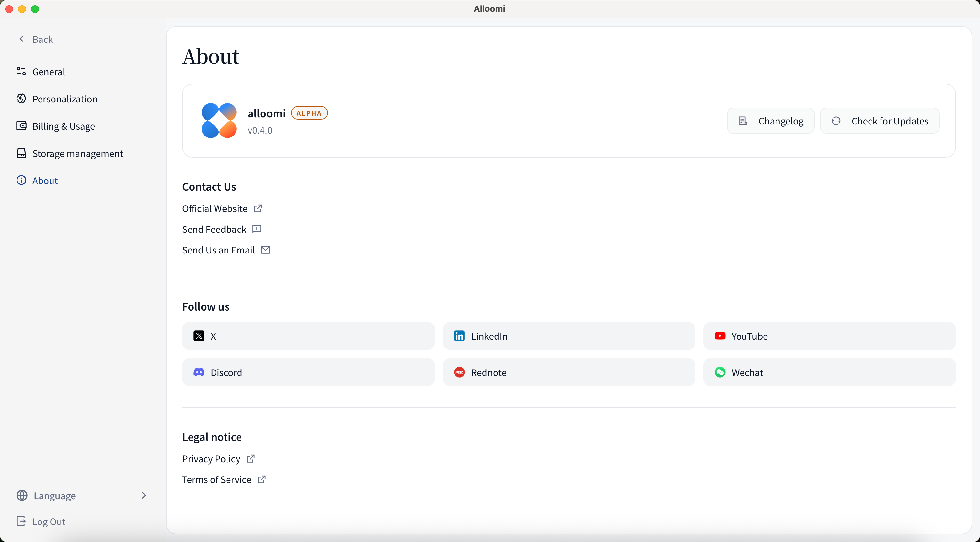Open the Changelog button
Image resolution: width=980 pixels, height=542 pixels.
click(770, 121)
